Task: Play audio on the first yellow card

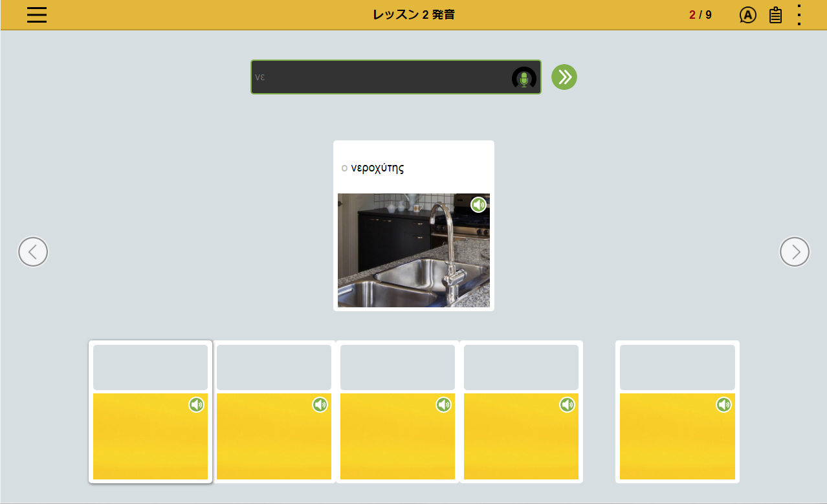Action: point(196,405)
